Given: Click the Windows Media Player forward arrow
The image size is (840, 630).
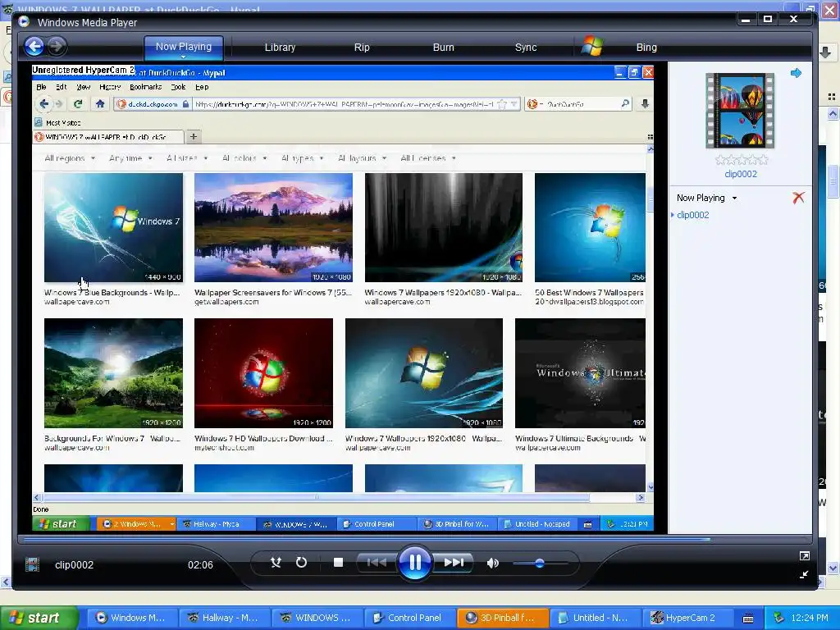Looking at the screenshot, I should tap(57, 47).
